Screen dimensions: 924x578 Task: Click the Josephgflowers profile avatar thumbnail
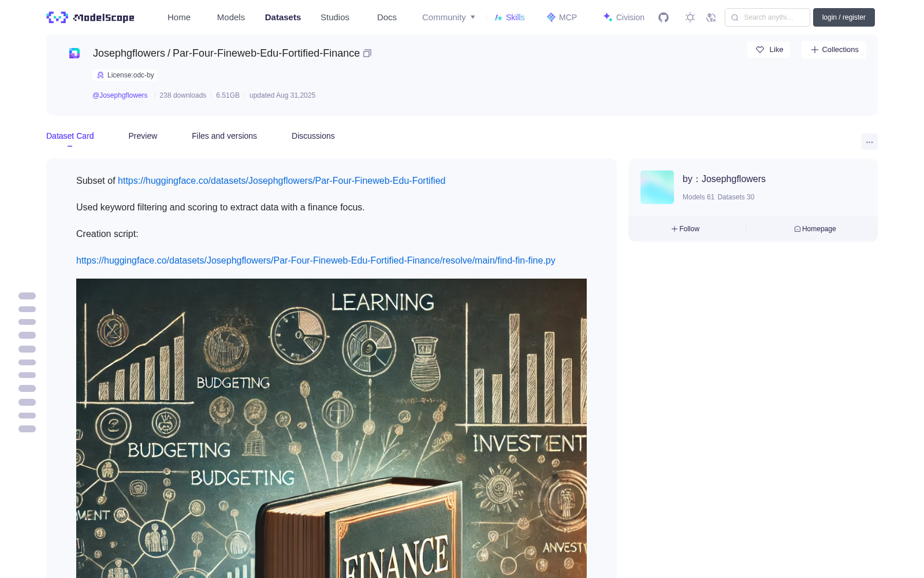[x=657, y=187]
